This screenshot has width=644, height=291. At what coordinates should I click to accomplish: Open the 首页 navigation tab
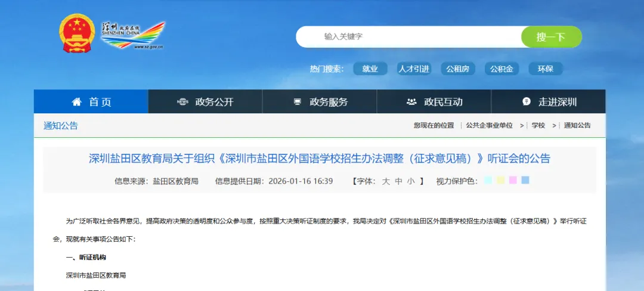(91, 101)
